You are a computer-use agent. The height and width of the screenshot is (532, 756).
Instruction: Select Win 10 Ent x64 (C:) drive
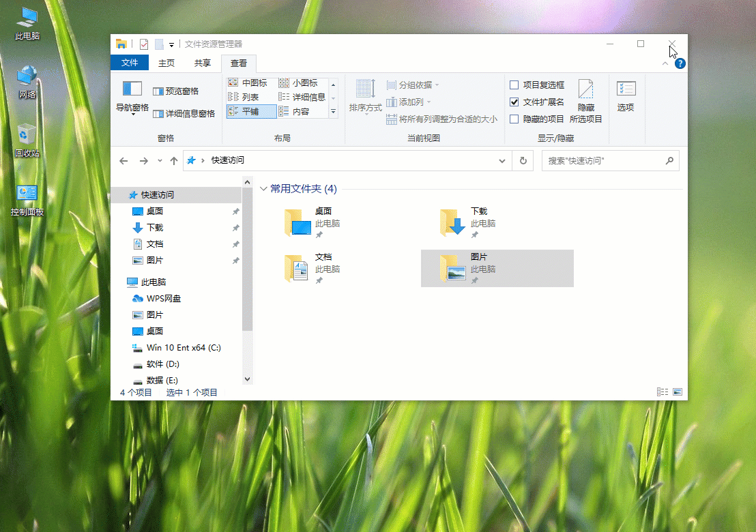[184, 348]
